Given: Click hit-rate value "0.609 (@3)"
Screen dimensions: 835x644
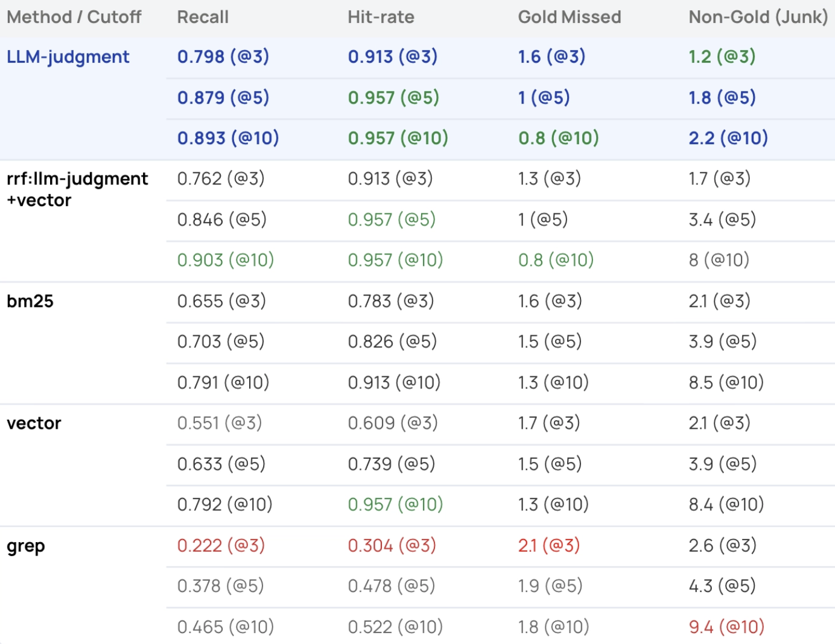Looking at the screenshot, I should tap(393, 423).
